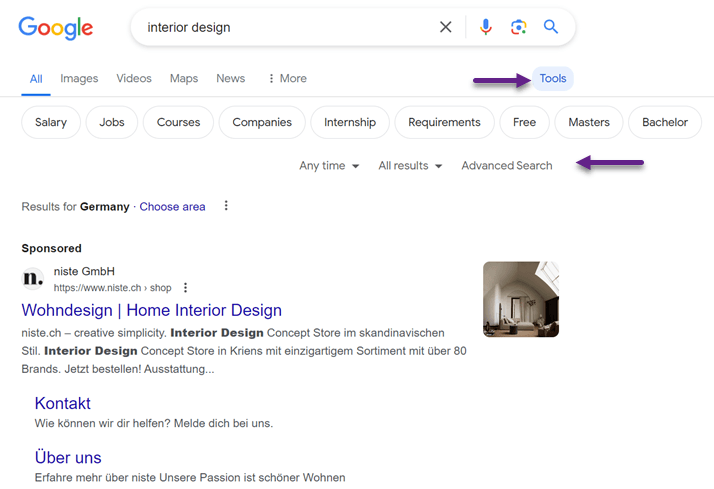Click the Choose area link

tap(172, 207)
